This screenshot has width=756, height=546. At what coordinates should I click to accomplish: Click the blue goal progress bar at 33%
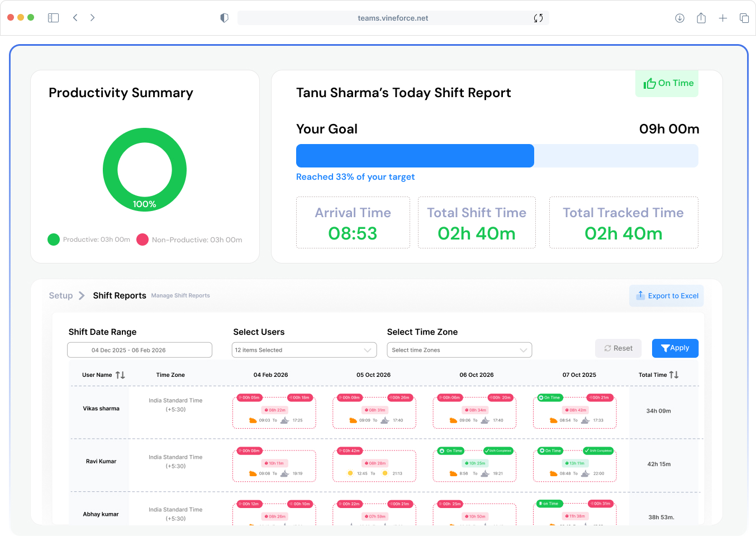(415, 156)
